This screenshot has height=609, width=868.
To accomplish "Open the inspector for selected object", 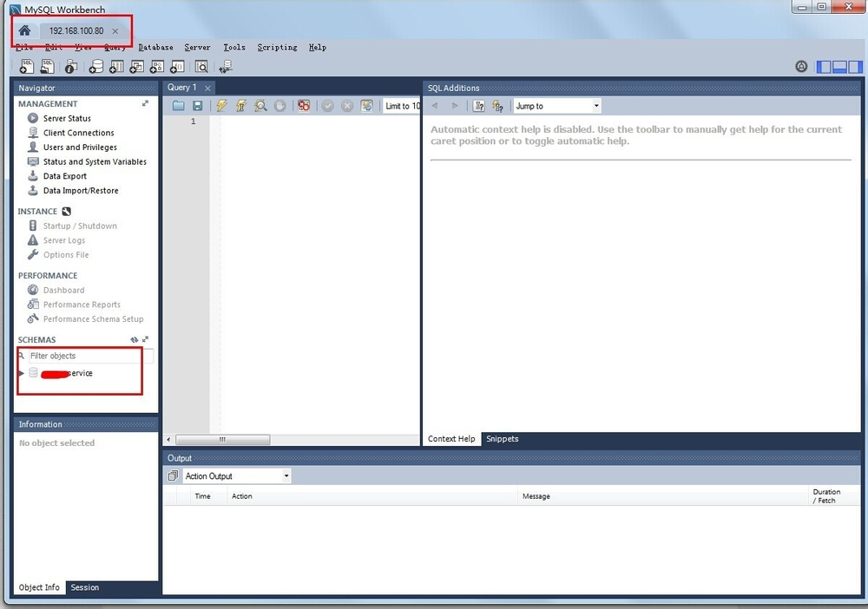I will [71, 67].
